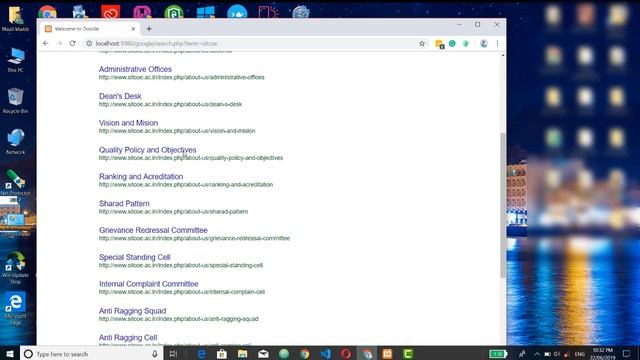Open the Sharad Pattern link
Screen dimensions: 640x360
point(124,203)
